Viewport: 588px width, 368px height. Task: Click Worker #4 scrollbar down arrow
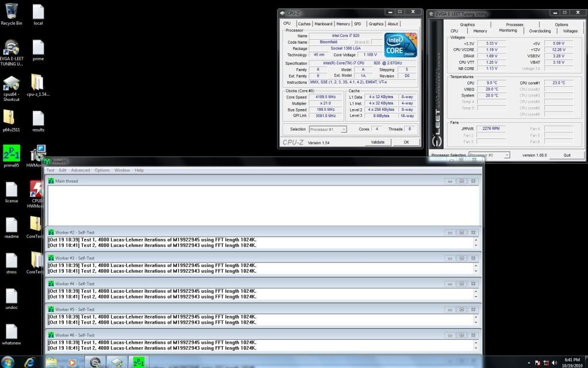pos(476,297)
